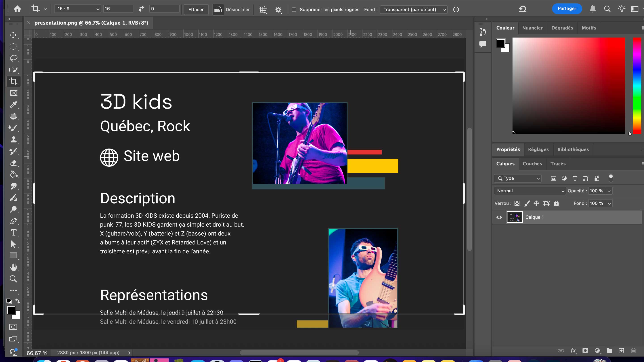The width and height of the screenshot is (644, 362).
Task: Click the foreground color swatch in Couleur panel
Action: [x=500, y=43]
